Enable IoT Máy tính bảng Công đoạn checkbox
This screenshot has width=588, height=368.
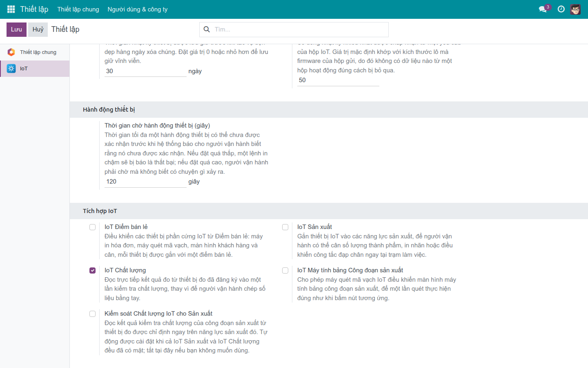[285, 270]
